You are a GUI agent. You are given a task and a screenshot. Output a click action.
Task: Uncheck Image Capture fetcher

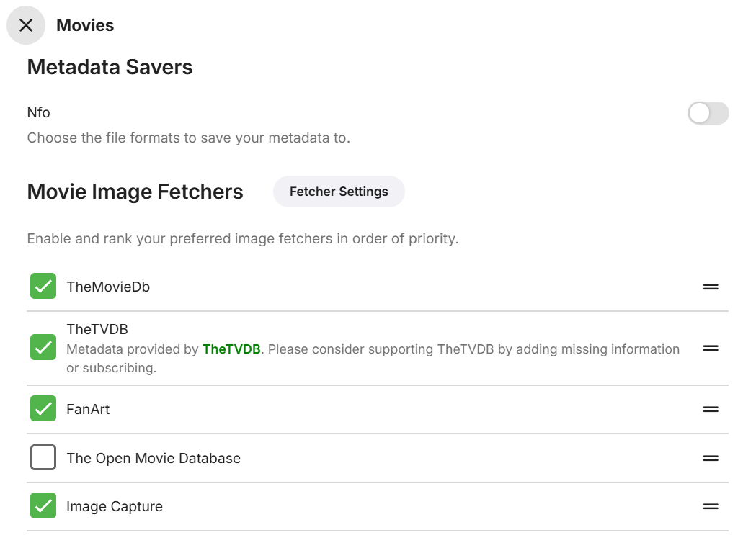click(x=43, y=506)
